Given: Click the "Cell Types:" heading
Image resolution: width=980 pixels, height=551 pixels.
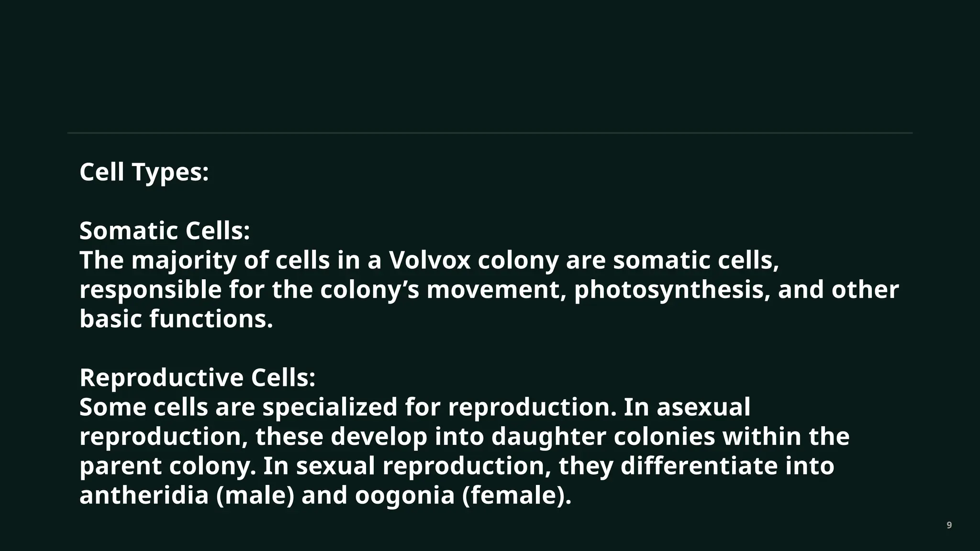Looking at the screenshot, I should [x=144, y=172].
